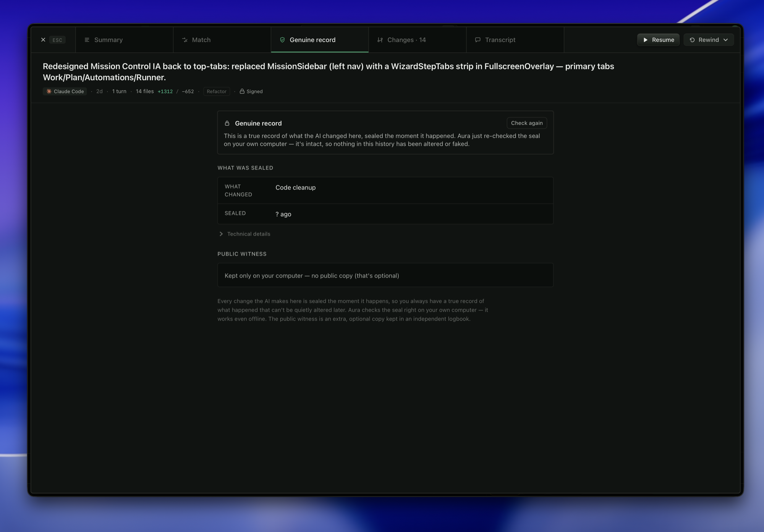This screenshot has width=764, height=532.
Task: Click the '+1312' additions count
Action: click(165, 91)
